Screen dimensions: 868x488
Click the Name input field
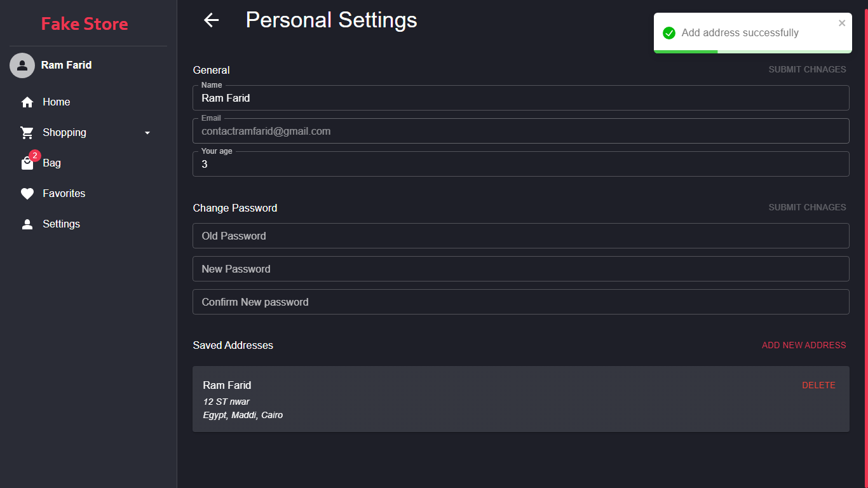pyautogui.click(x=520, y=98)
